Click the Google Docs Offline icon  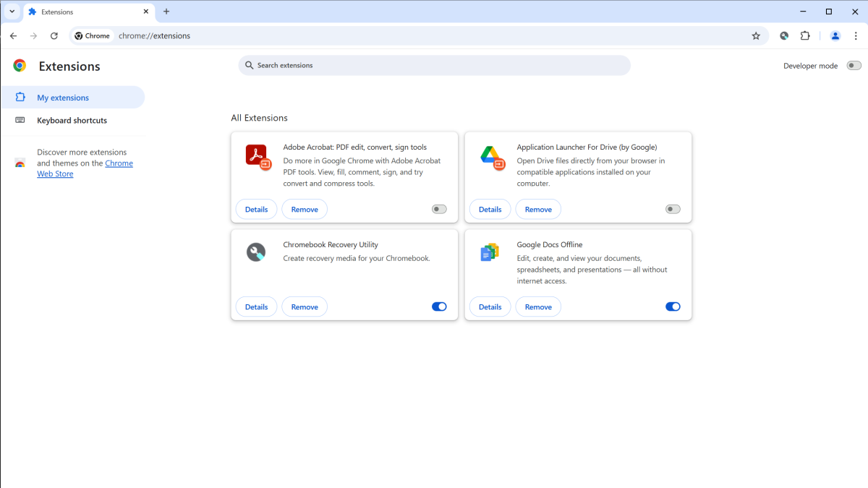pyautogui.click(x=490, y=252)
